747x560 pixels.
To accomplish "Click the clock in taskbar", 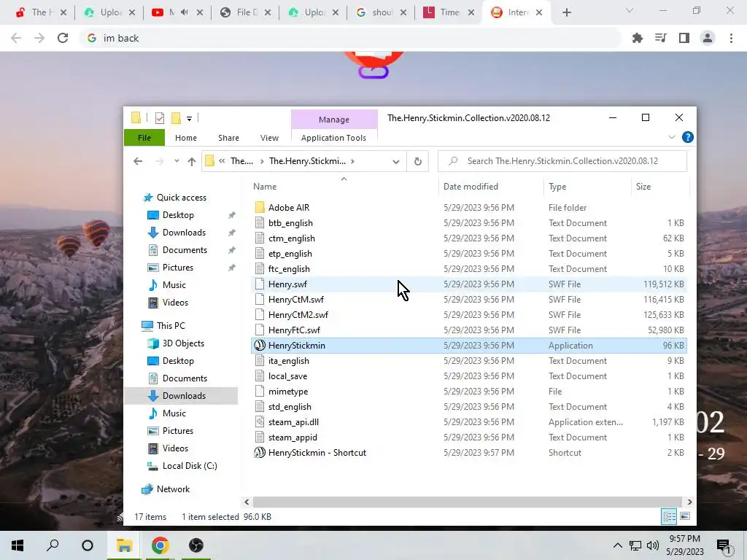I will 684,545.
